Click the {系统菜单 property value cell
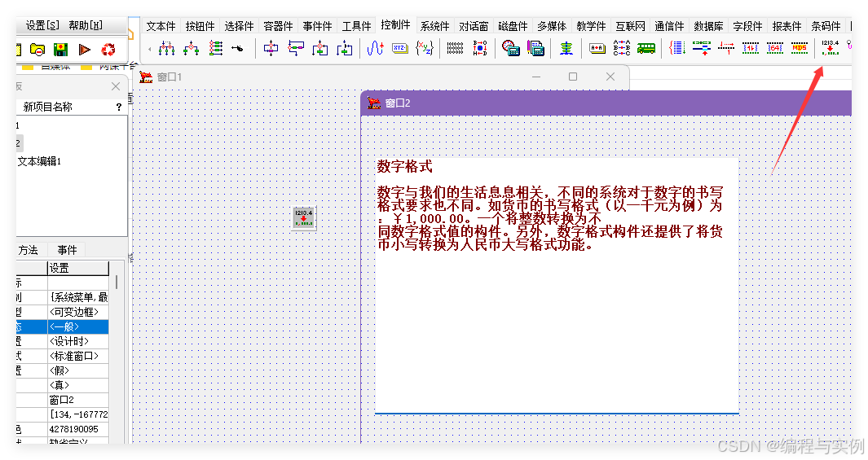 [x=78, y=297]
